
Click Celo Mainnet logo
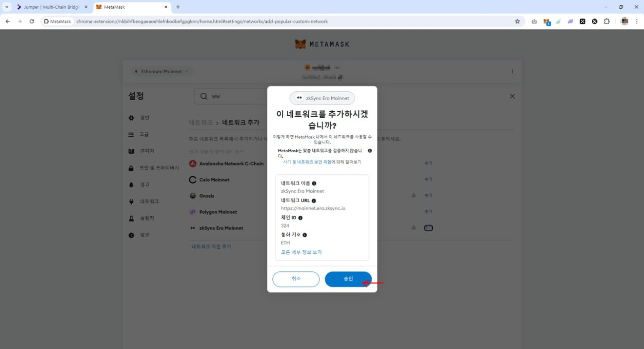coord(193,180)
